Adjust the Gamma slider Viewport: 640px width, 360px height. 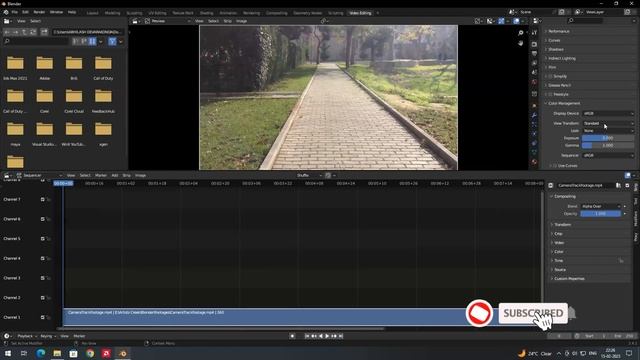[608, 145]
